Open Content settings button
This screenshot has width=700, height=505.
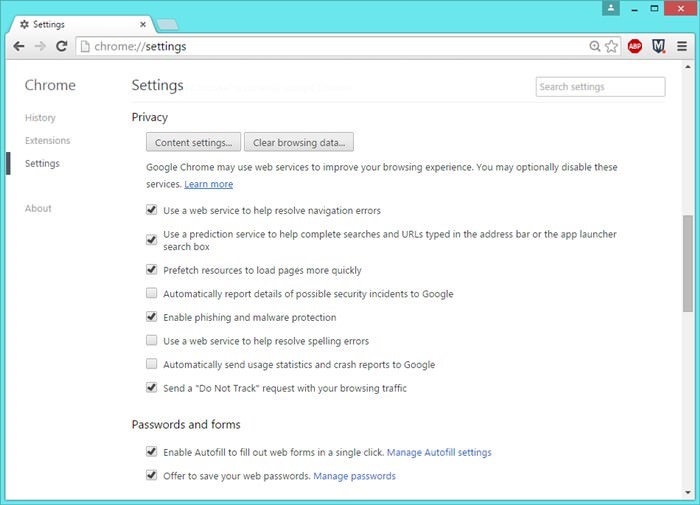pyautogui.click(x=193, y=143)
